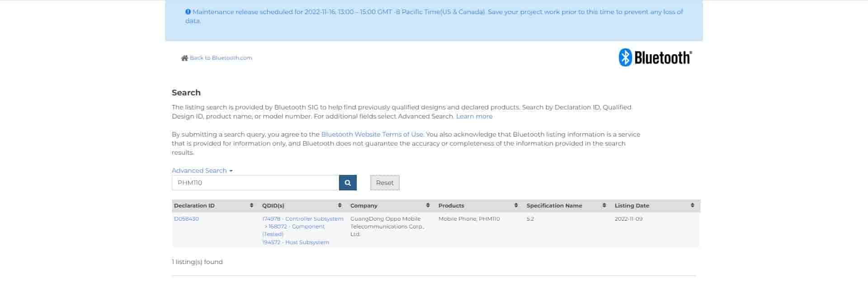Click the Bluetooth logo
Image resolution: width=868 pixels, height=293 pixels.
point(655,58)
